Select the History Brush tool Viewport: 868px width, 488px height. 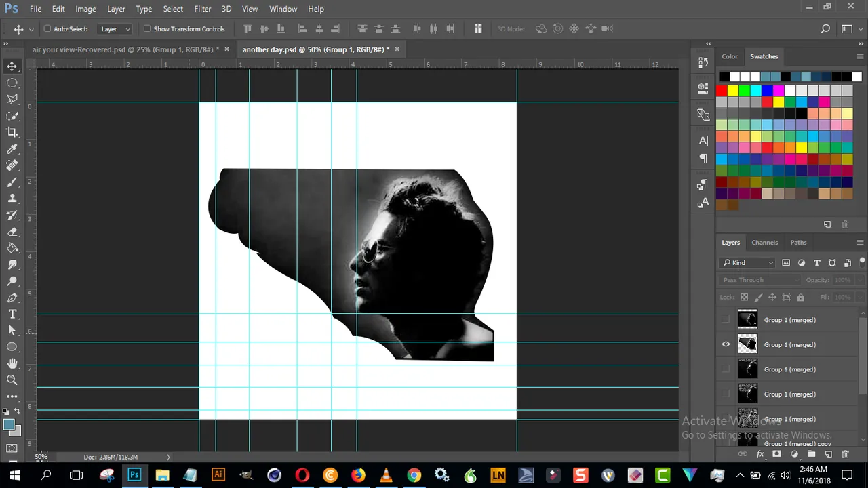12,216
